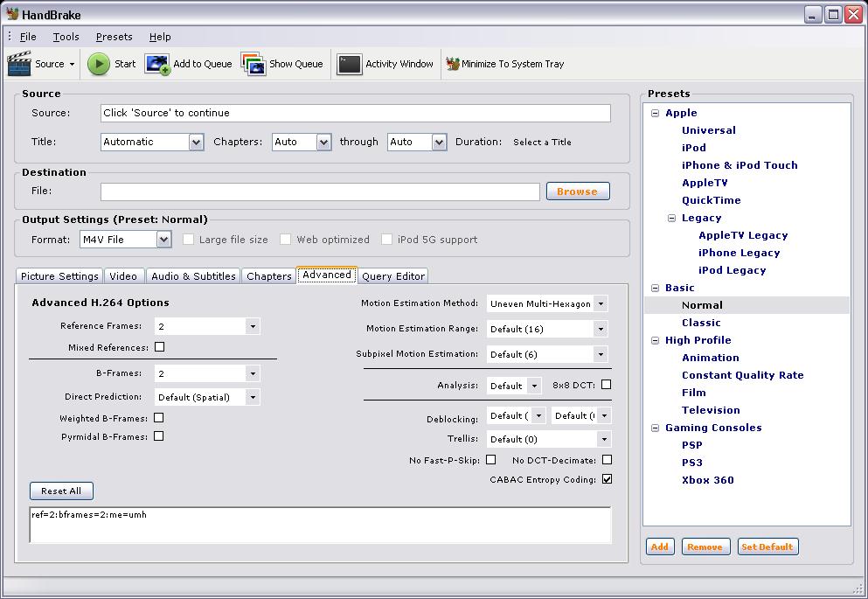
Task: Switch to the Chapters tab
Action: (x=269, y=276)
